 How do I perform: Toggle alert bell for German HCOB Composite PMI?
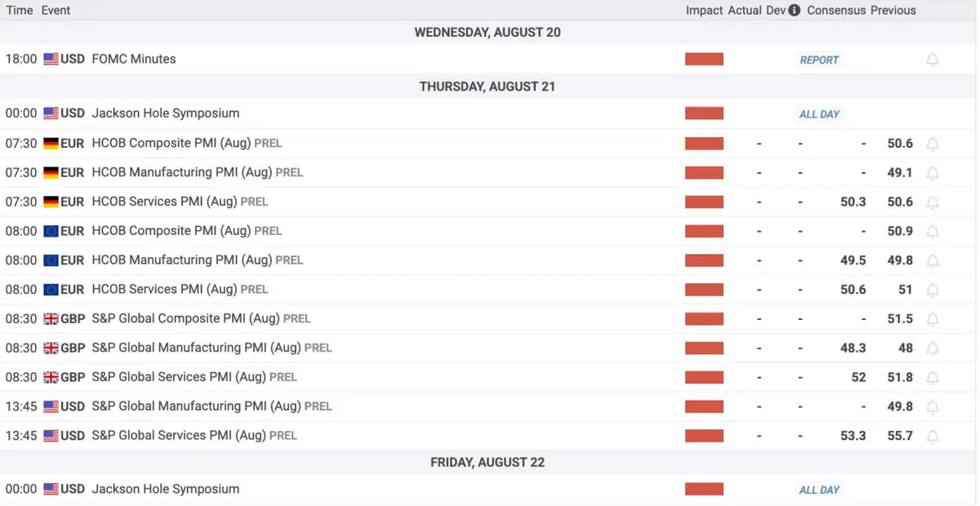933,144
